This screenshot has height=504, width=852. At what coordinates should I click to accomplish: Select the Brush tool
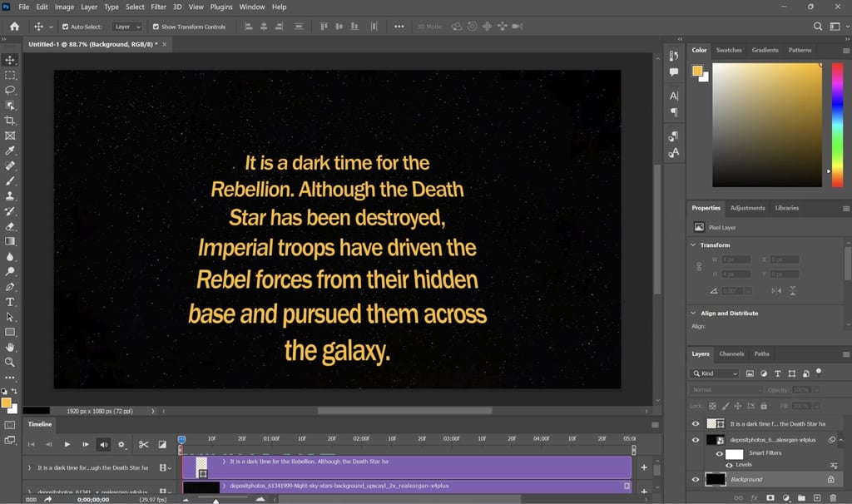pyautogui.click(x=10, y=180)
